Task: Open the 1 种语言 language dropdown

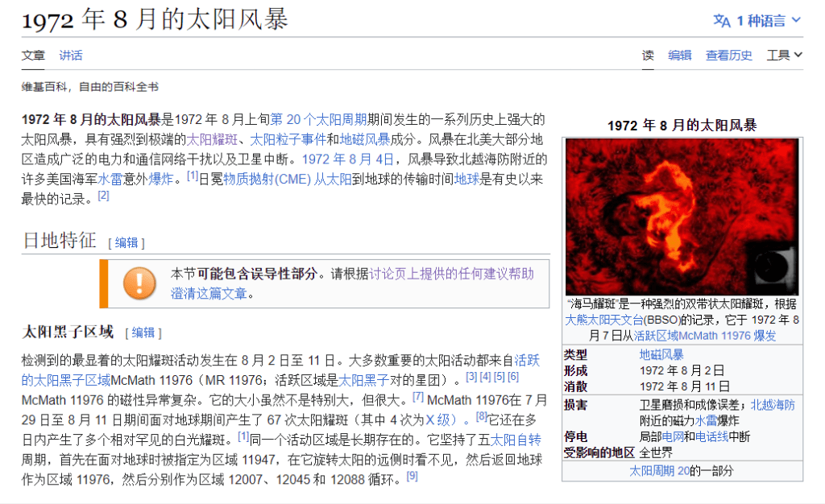Action: 757,21
